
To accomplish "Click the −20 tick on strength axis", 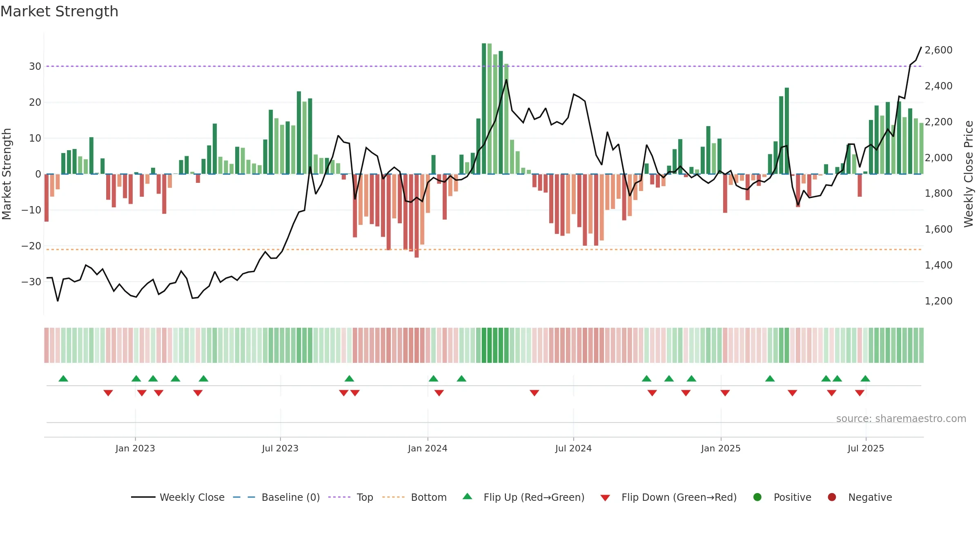I will coord(31,246).
